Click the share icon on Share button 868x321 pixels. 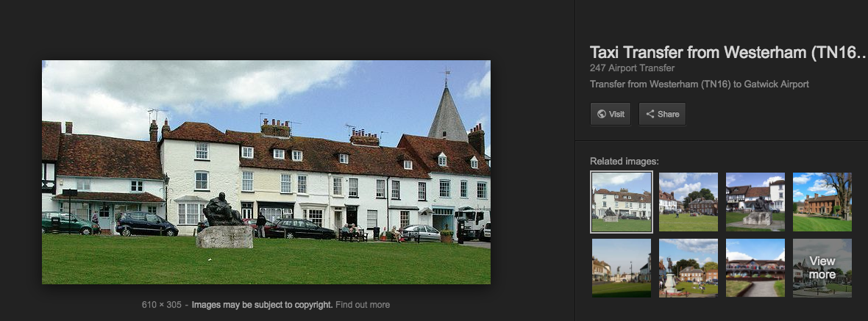650,115
